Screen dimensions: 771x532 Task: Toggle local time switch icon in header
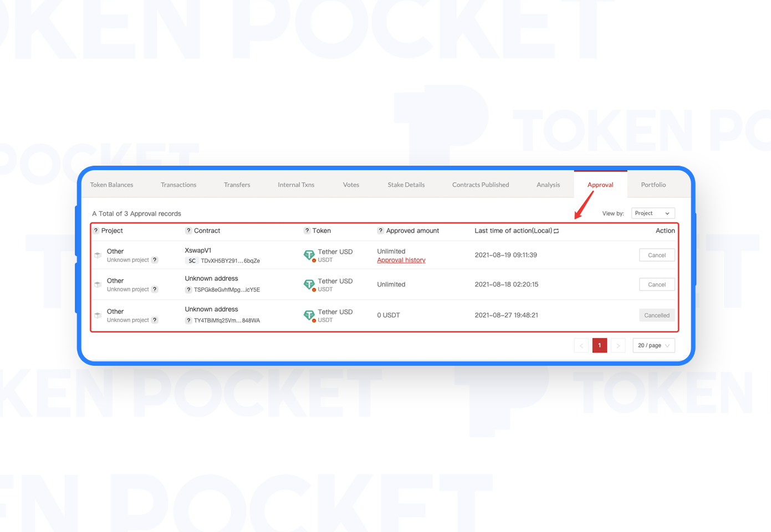556,231
